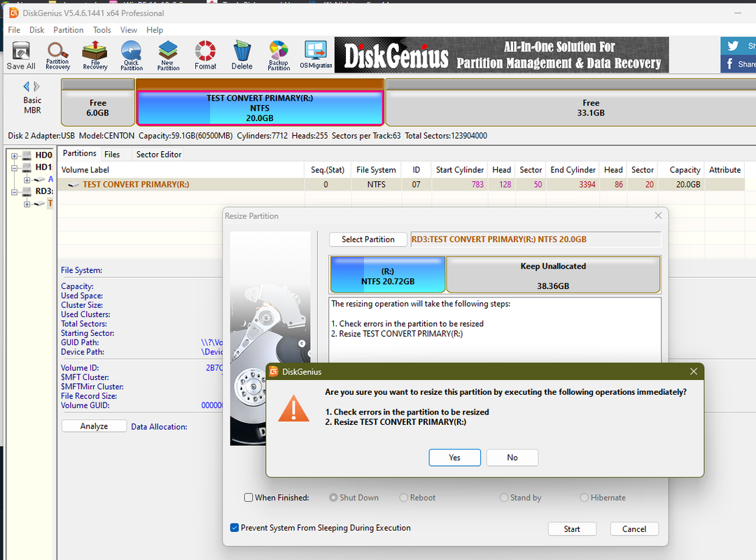This screenshot has height=560, width=756.
Task: Click the Start Cylinder column header
Action: (x=459, y=170)
